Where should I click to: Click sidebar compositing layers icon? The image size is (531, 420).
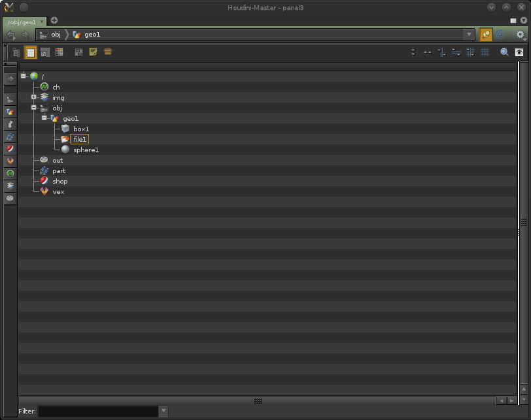pyautogui.click(x=10, y=186)
